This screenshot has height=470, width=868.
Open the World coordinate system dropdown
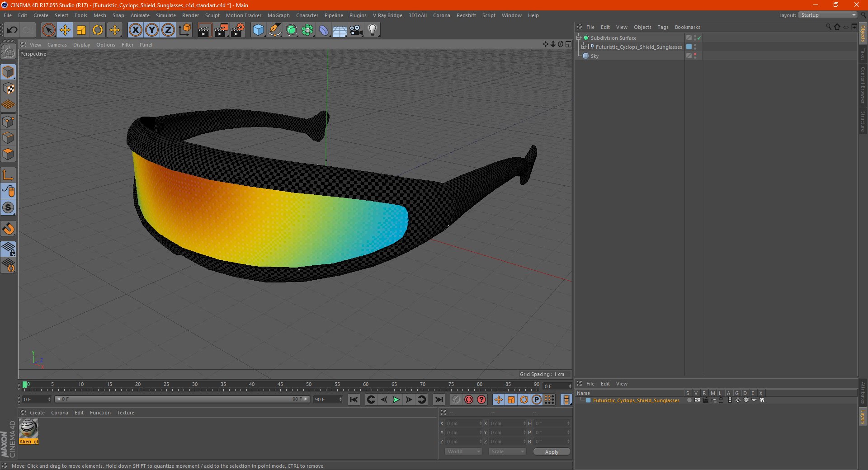click(x=463, y=451)
